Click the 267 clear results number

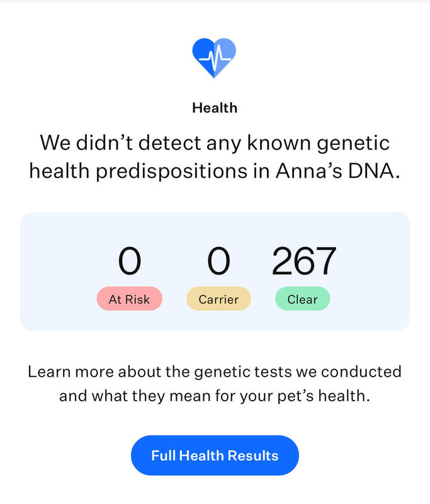click(304, 261)
